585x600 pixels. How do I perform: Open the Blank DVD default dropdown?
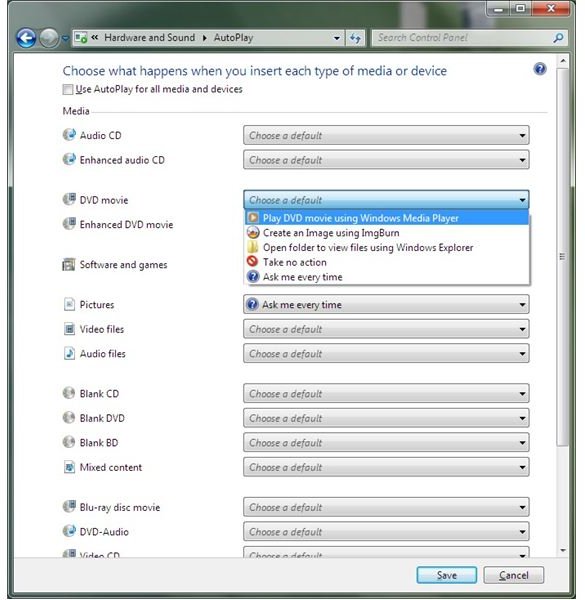[386, 418]
